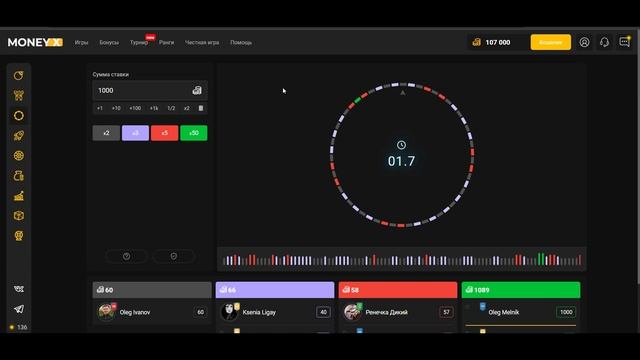Click the player name Oleg Ivanov
The image size is (640, 360).
click(135, 312)
